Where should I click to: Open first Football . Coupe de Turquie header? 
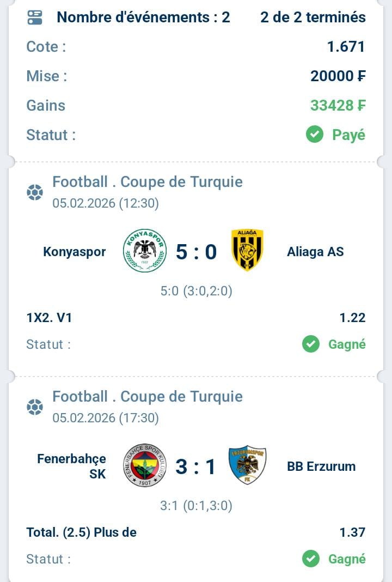[x=148, y=181]
